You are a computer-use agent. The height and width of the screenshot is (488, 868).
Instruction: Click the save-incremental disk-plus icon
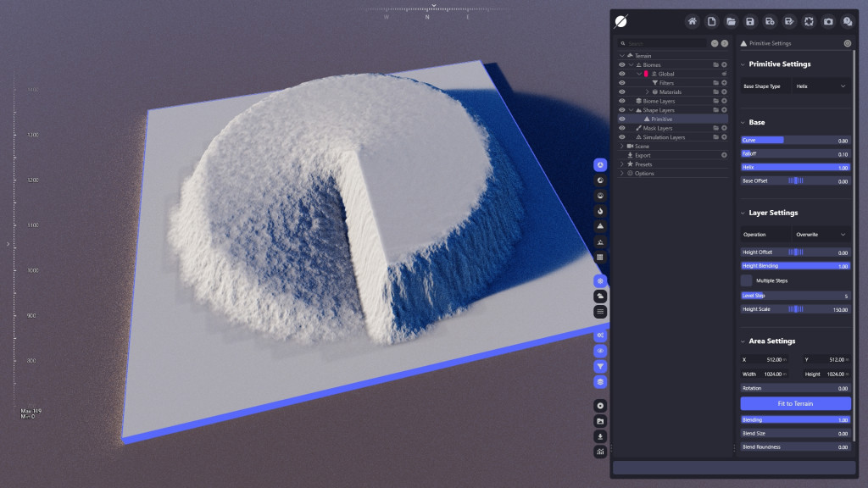[770, 21]
